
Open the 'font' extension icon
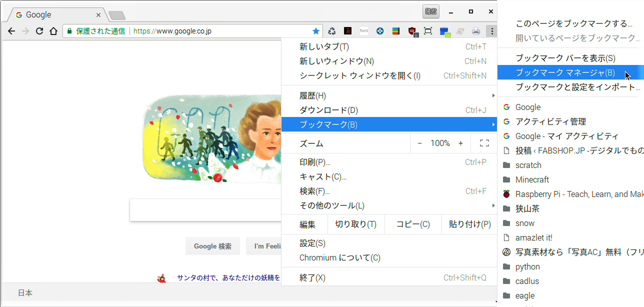364,31
